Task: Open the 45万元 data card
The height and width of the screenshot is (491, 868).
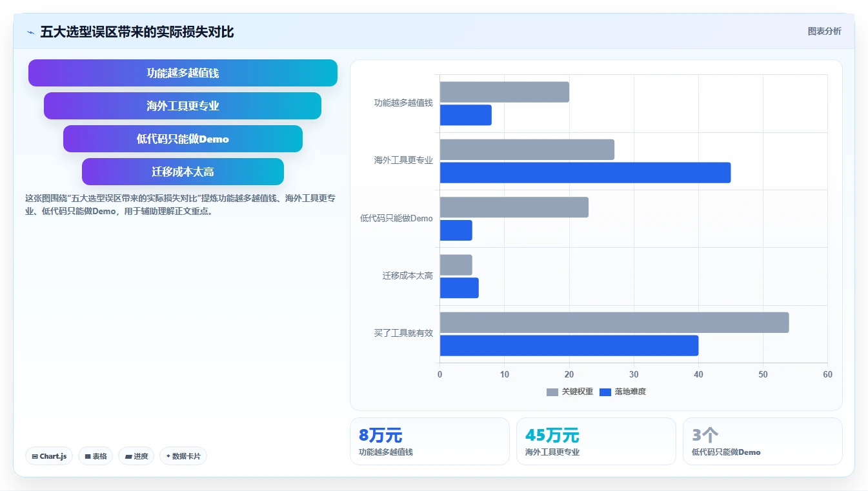Action: point(596,441)
